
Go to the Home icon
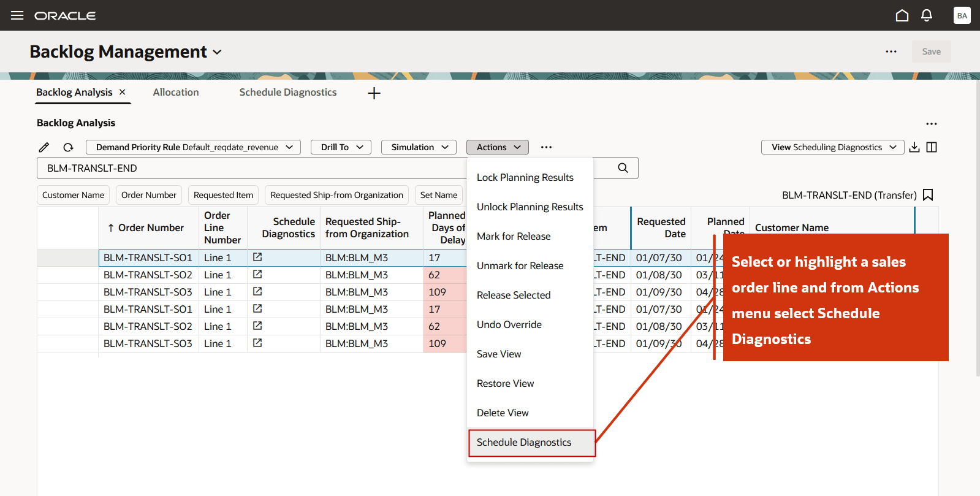[902, 15]
